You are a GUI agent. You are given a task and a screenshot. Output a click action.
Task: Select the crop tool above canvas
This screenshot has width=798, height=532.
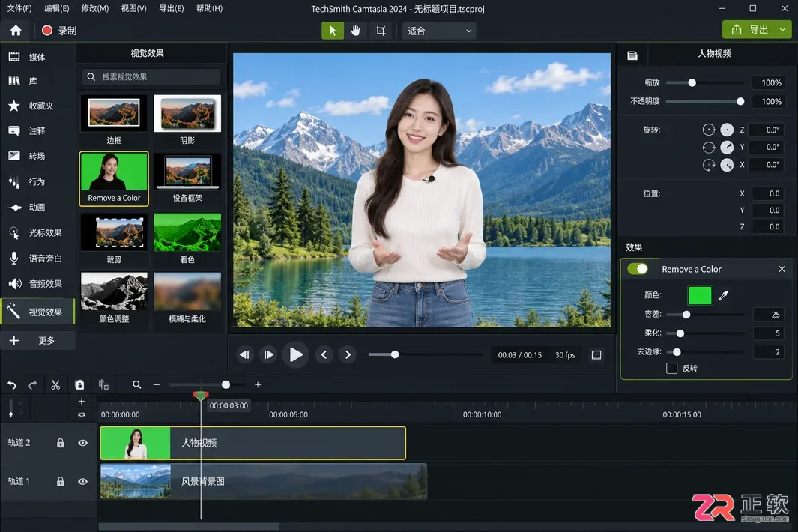pos(380,31)
